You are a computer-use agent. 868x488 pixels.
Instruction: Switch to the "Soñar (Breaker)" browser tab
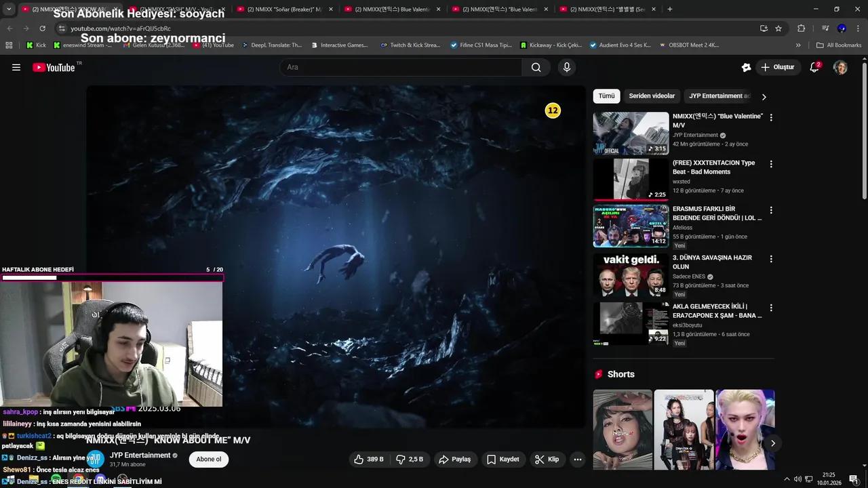click(x=285, y=9)
